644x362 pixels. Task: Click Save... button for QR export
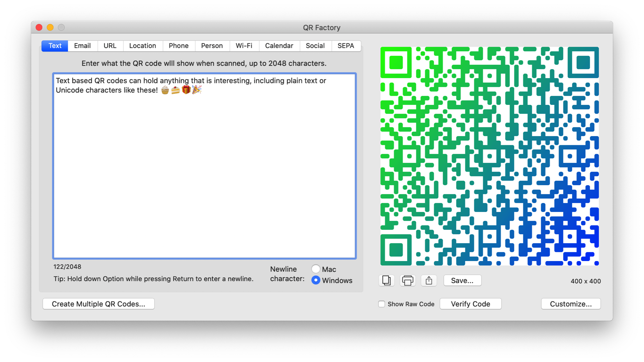462,280
